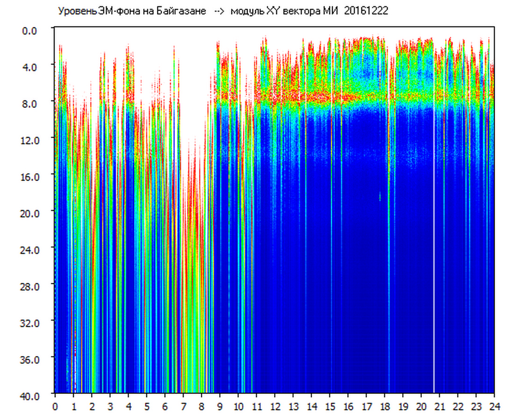Select hour 9 on the horizontal axis
The height and width of the screenshot is (420, 512).
tap(220, 406)
